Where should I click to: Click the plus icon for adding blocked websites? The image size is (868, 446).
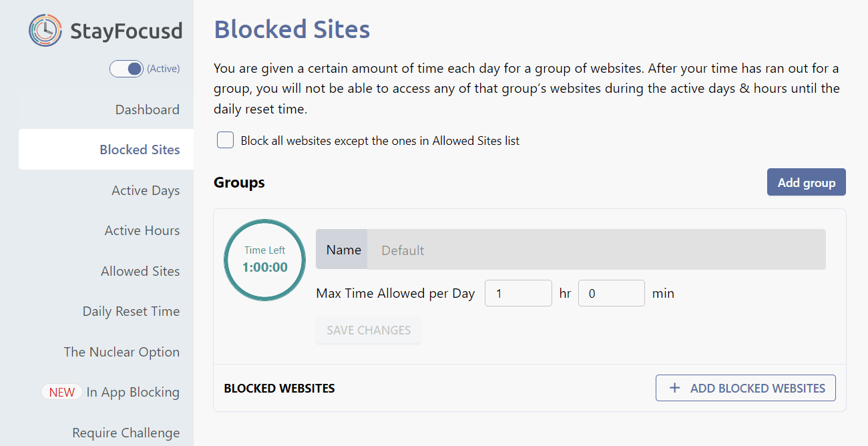(675, 388)
